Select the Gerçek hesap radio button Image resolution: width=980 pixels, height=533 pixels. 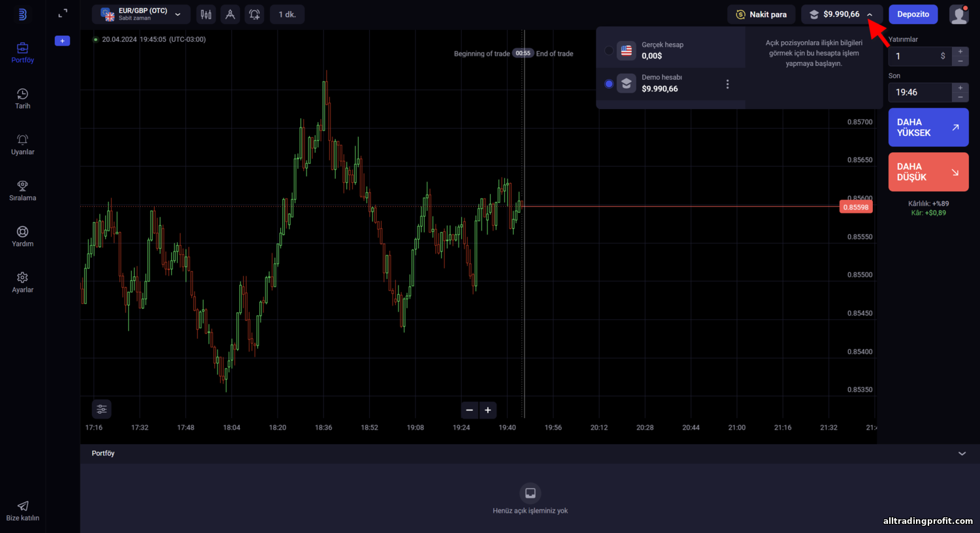tap(609, 50)
